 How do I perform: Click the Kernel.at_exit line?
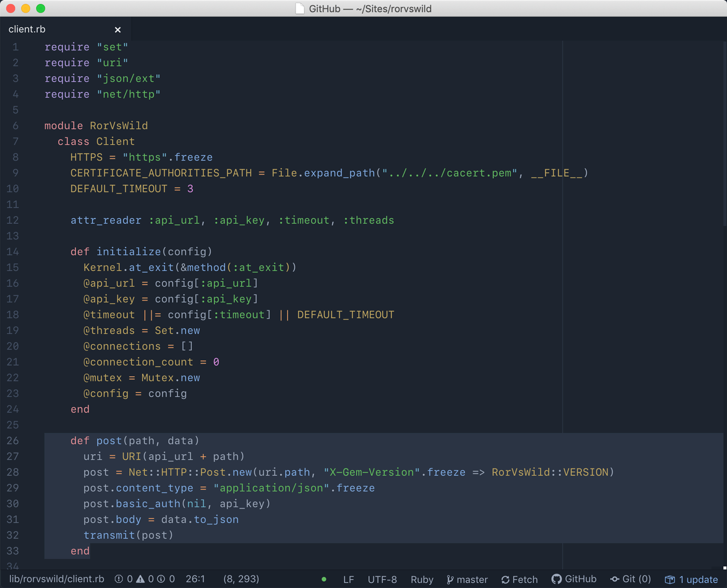(x=190, y=268)
